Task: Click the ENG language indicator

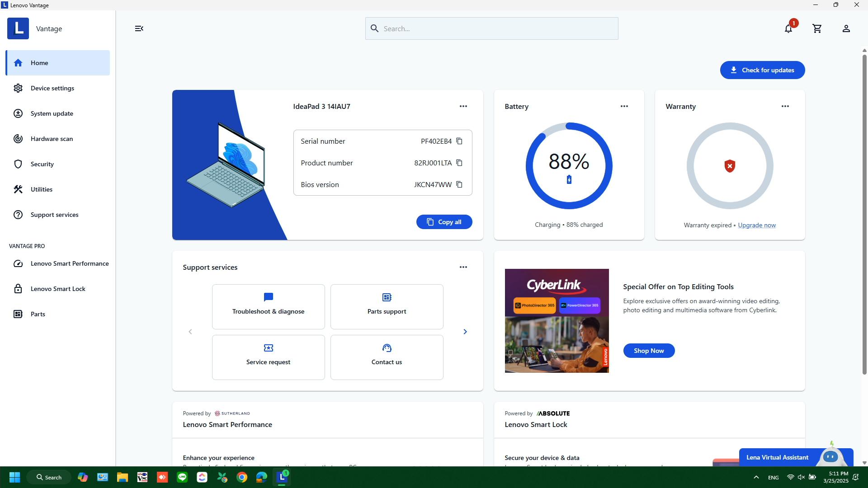Action: pyautogui.click(x=773, y=478)
